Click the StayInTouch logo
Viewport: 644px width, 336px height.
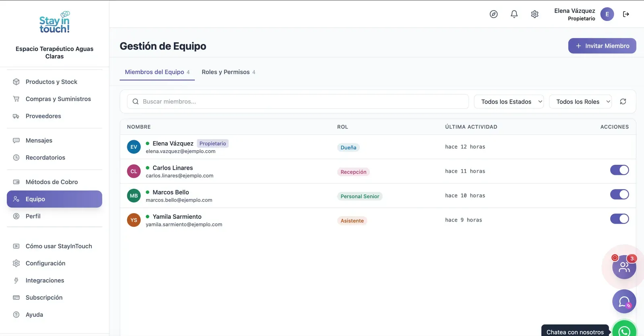(x=54, y=23)
